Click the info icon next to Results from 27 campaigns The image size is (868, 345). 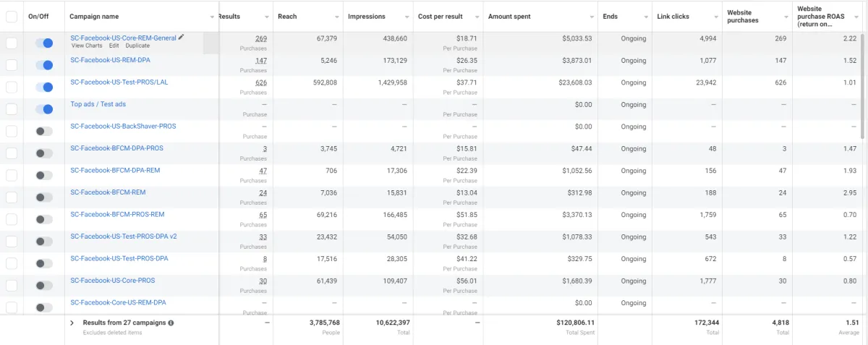171,323
